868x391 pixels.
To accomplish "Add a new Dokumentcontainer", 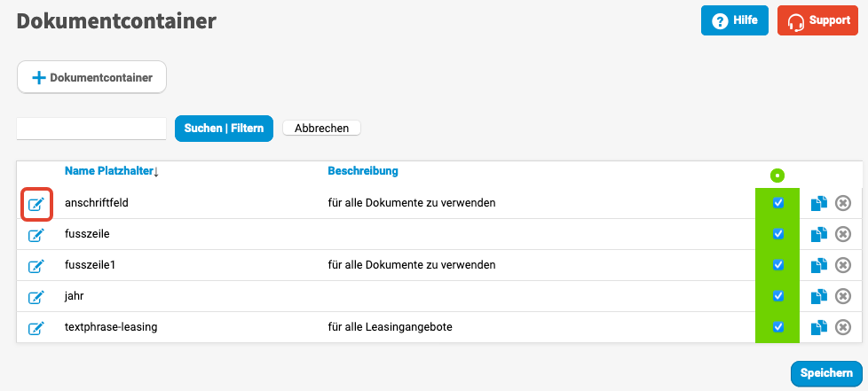I will point(92,78).
